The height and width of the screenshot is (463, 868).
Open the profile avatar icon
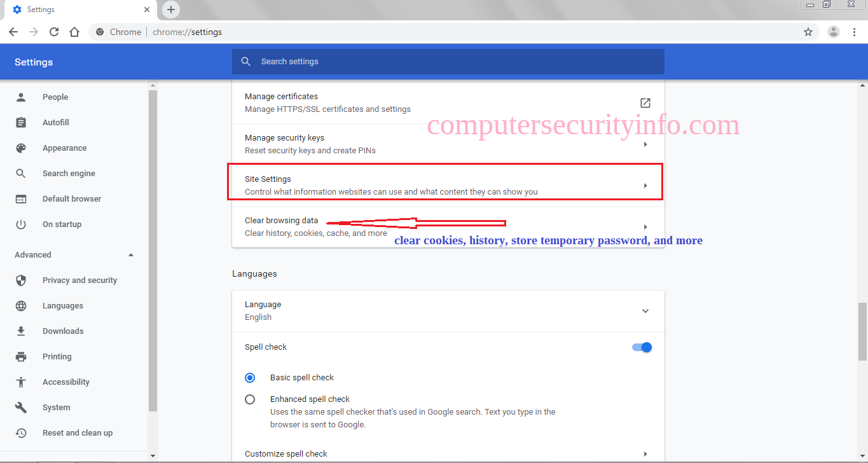click(x=834, y=32)
